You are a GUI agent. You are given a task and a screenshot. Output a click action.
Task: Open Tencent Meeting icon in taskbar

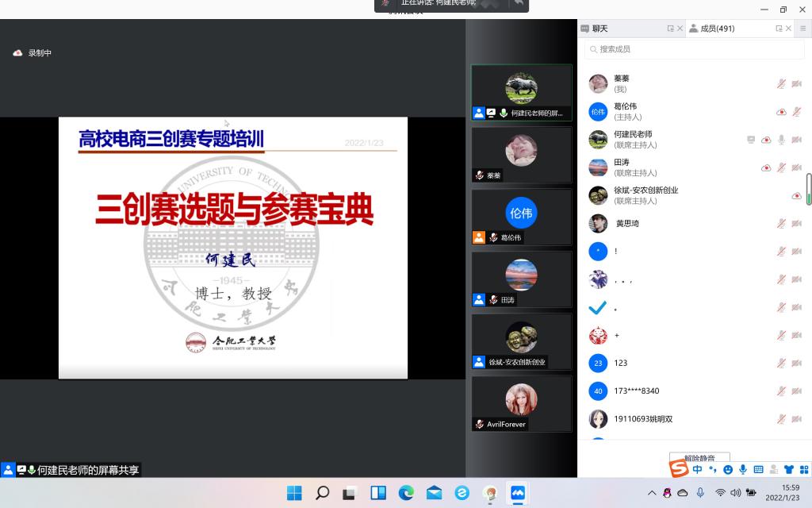pyautogui.click(x=519, y=493)
